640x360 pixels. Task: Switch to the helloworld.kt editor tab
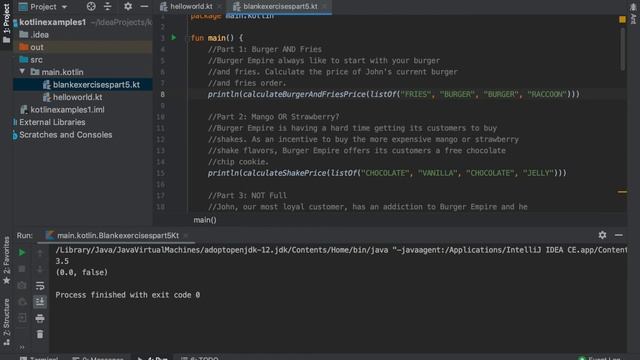191,7
